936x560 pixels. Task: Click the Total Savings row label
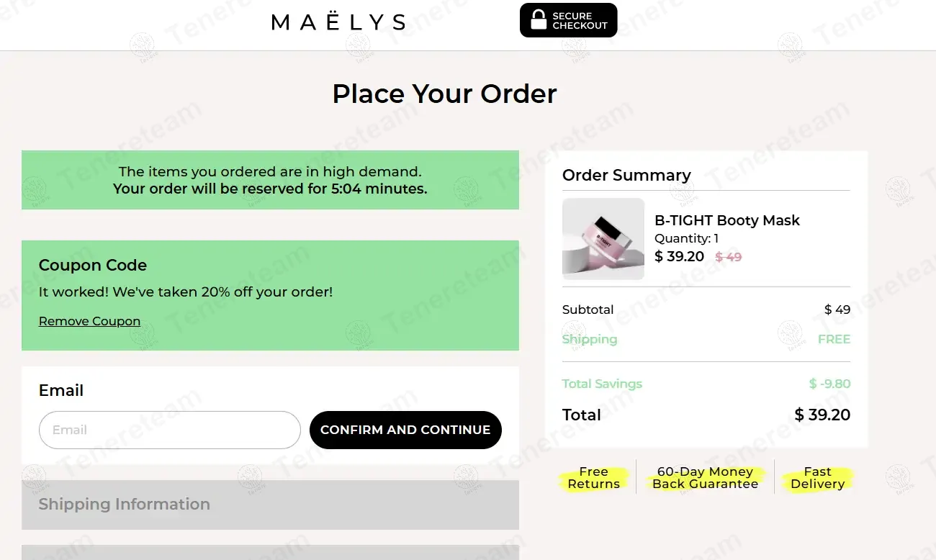pyautogui.click(x=602, y=384)
